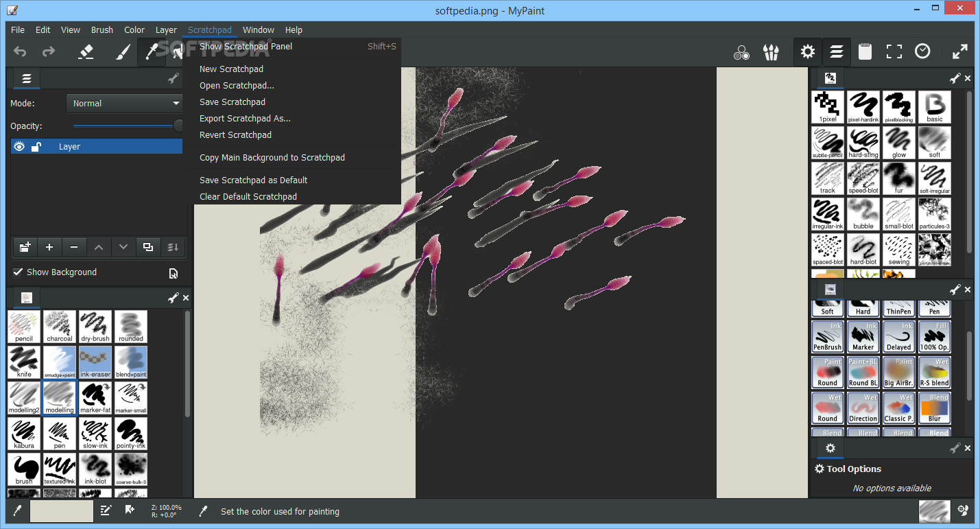980x529 pixels.
Task: Move layer up with the up chevron
Action: pos(99,247)
